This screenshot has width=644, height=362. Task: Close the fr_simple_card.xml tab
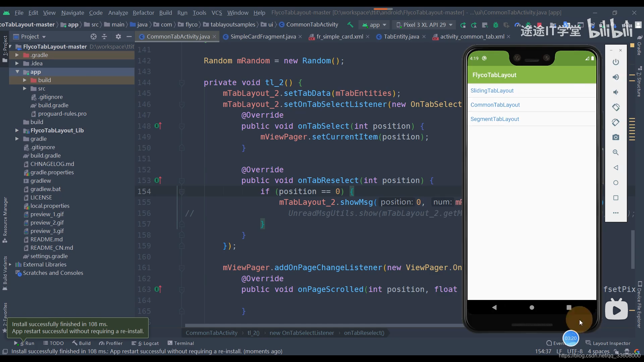coord(368,37)
